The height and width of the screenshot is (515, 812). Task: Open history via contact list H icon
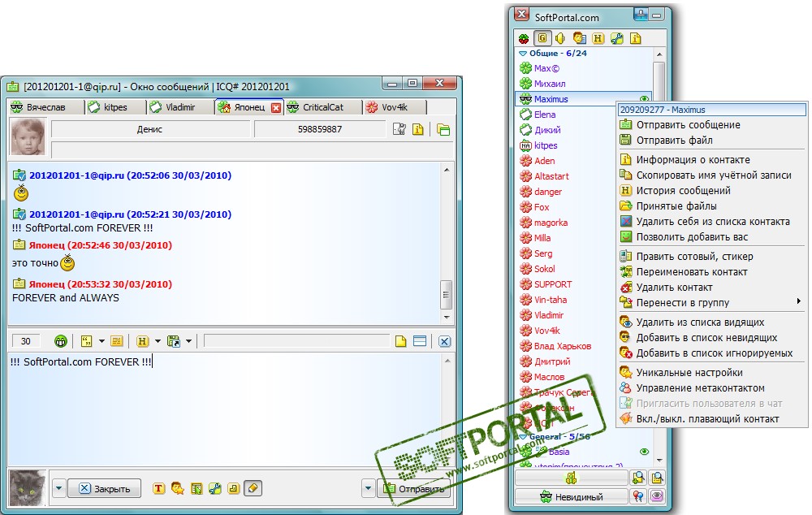point(598,38)
